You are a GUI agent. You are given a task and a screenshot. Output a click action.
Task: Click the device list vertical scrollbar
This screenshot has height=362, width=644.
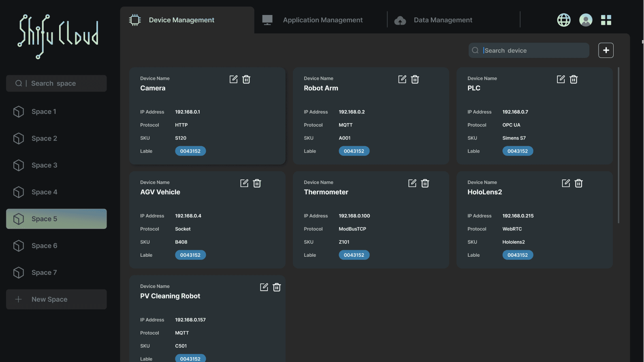pyautogui.click(x=618, y=146)
